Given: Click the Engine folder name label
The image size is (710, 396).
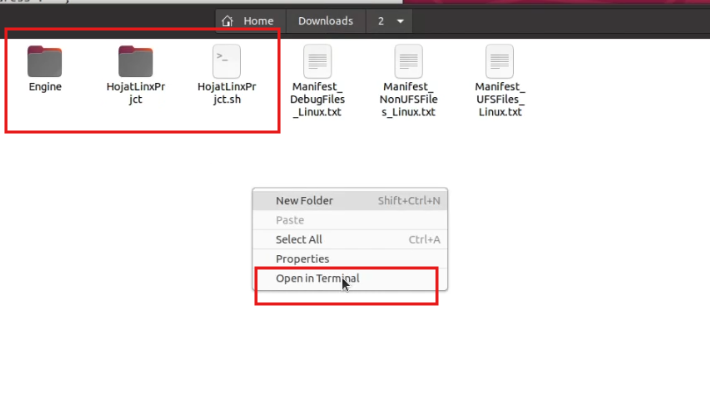Looking at the screenshot, I should [45, 86].
